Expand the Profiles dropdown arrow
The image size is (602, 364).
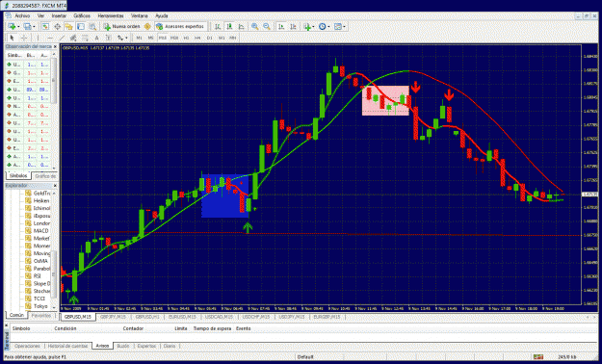(x=34, y=27)
